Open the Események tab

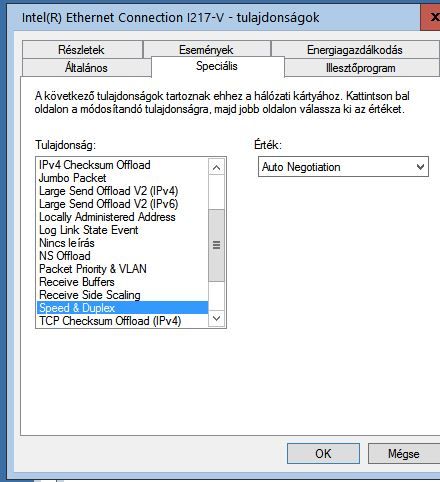point(207,50)
